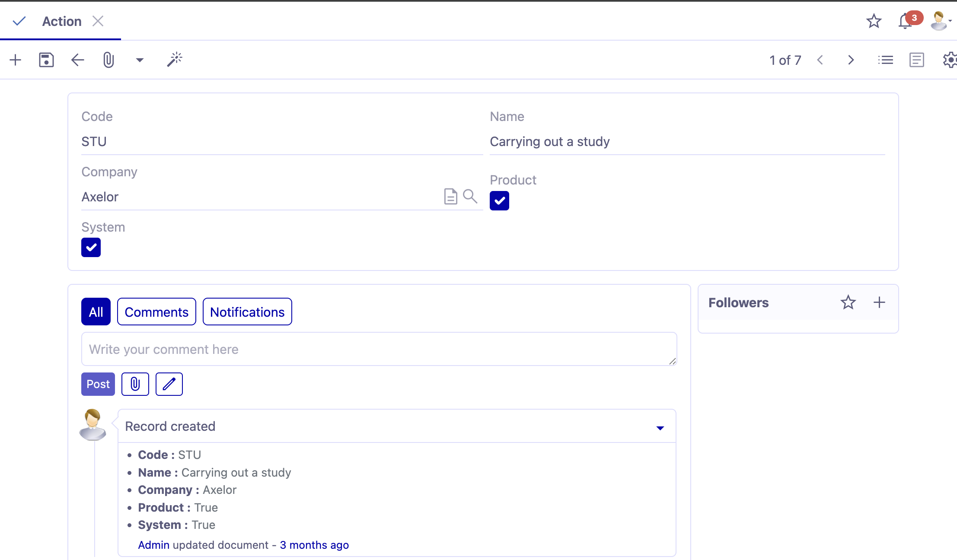Click the 1 of 7 record counter

coord(785,60)
